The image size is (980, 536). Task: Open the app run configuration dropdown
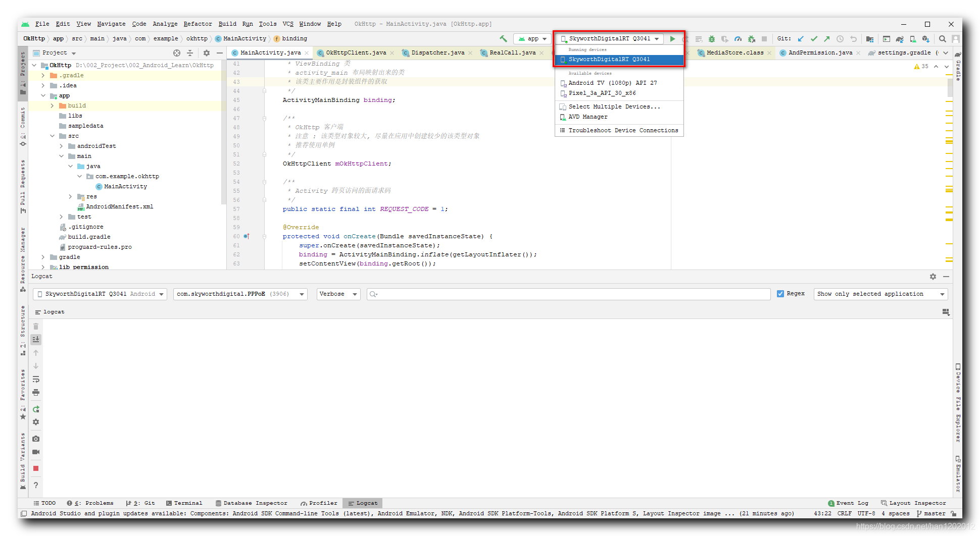[x=532, y=39]
